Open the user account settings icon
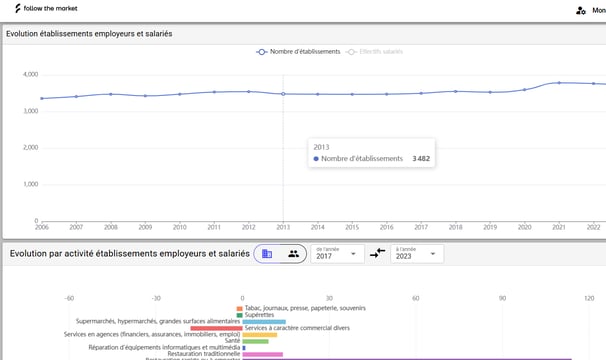The height and width of the screenshot is (360, 606). tap(580, 10)
